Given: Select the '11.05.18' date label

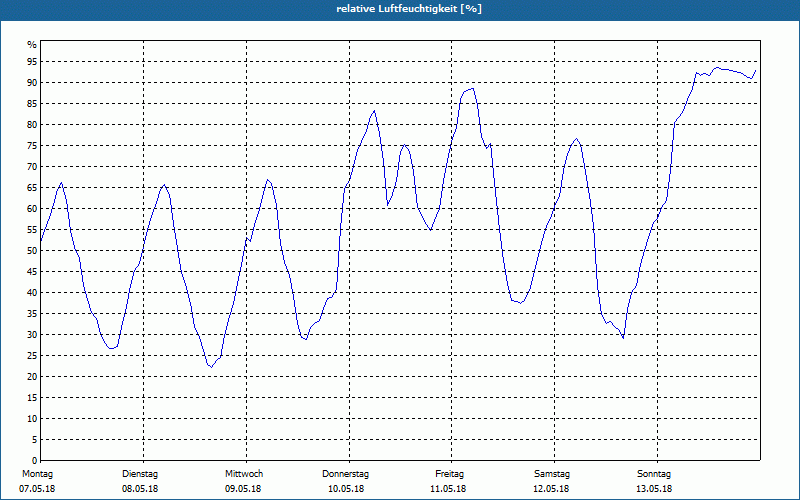Looking at the screenshot, I should point(448,489).
